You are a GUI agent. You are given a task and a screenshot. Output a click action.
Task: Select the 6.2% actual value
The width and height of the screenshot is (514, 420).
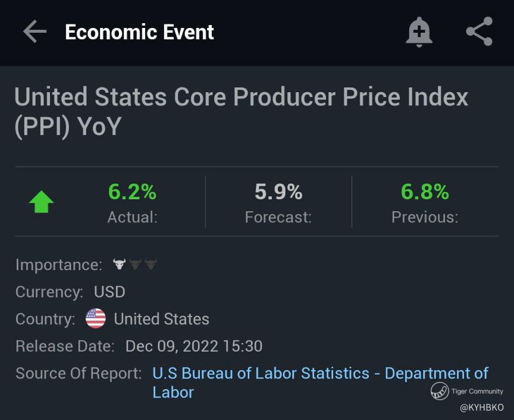coord(132,192)
